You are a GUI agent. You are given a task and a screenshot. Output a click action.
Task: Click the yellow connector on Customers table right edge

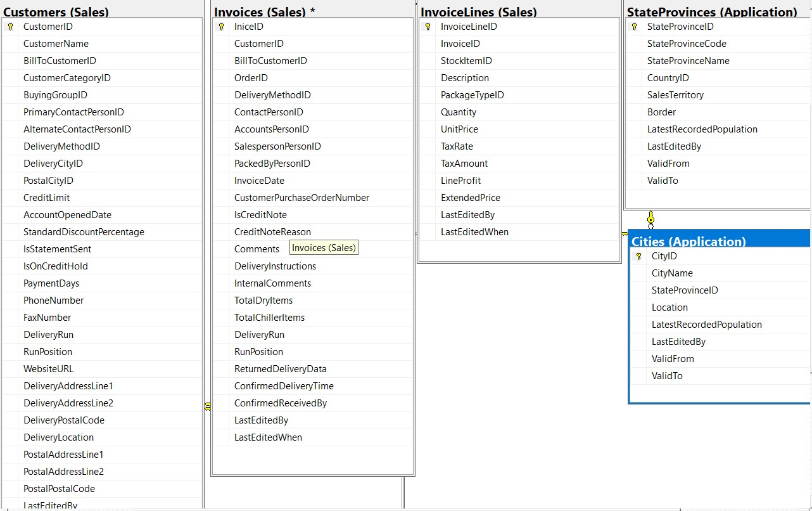click(208, 405)
